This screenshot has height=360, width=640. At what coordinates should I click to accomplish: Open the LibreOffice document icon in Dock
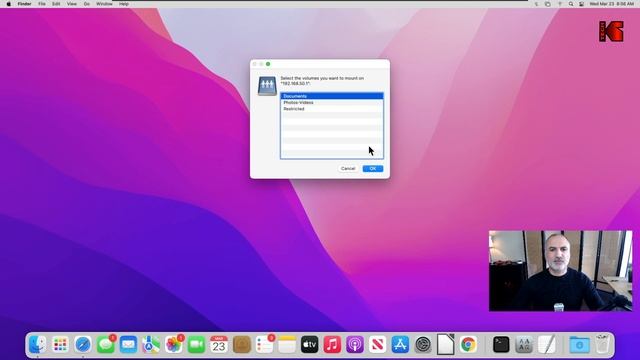pyautogui.click(x=446, y=344)
